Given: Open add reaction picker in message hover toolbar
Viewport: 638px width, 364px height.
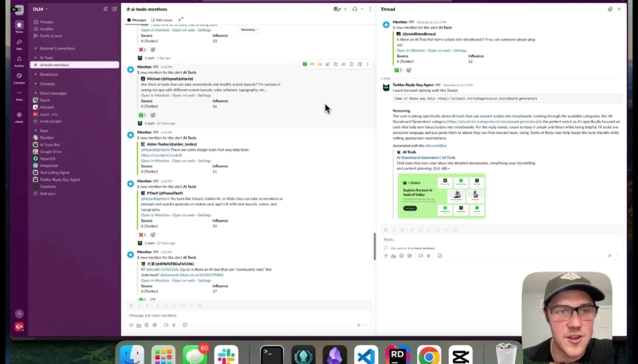Looking at the screenshot, I should [x=328, y=65].
